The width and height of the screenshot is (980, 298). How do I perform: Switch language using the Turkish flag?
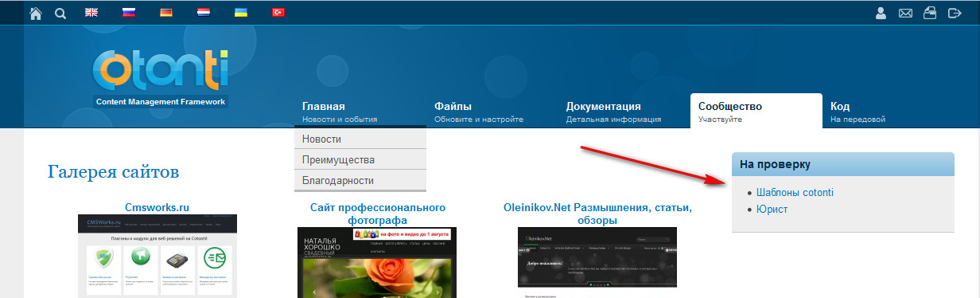pos(278,13)
